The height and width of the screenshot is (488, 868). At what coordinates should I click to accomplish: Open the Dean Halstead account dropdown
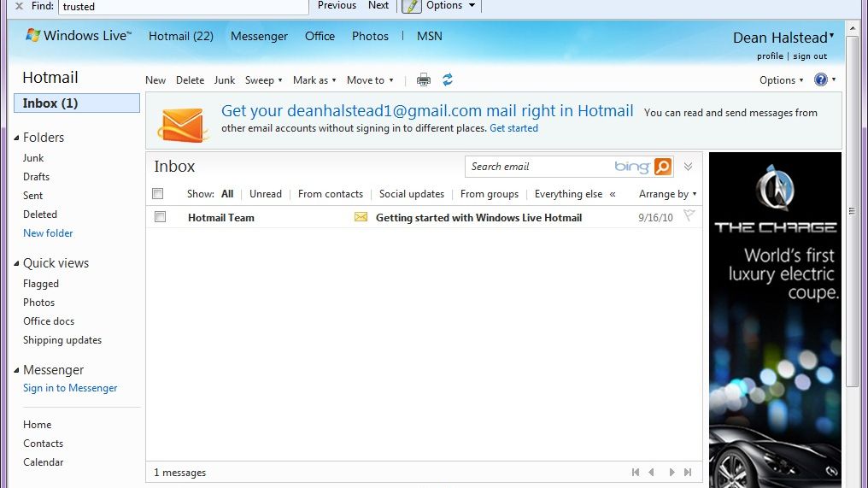click(783, 38)
